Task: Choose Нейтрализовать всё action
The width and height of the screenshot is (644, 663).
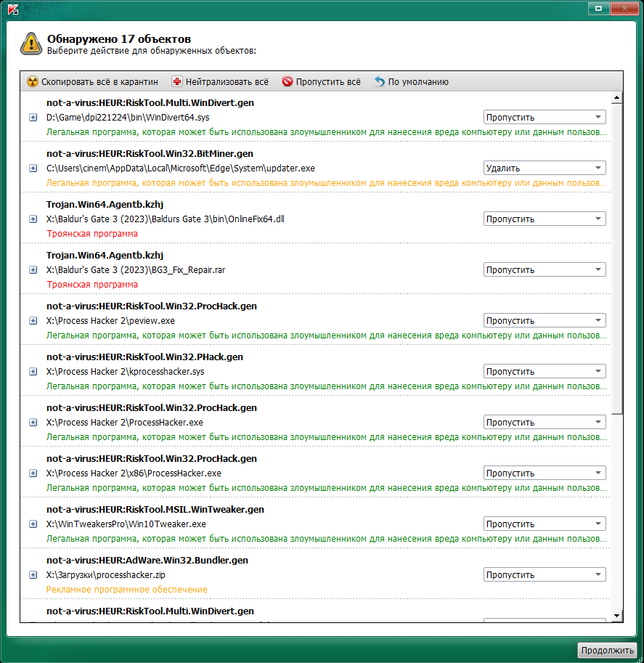Action: tap(220, 81)
